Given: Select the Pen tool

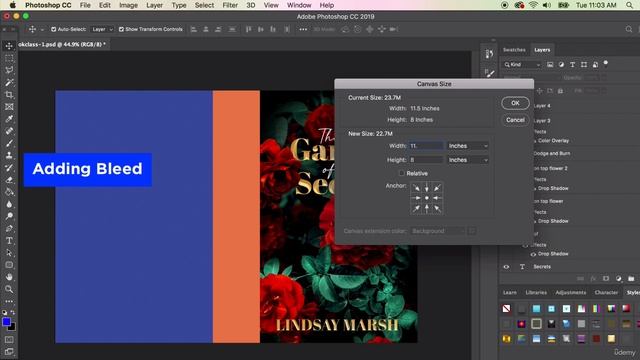Looking at the screenshot, I should [9, 229].
